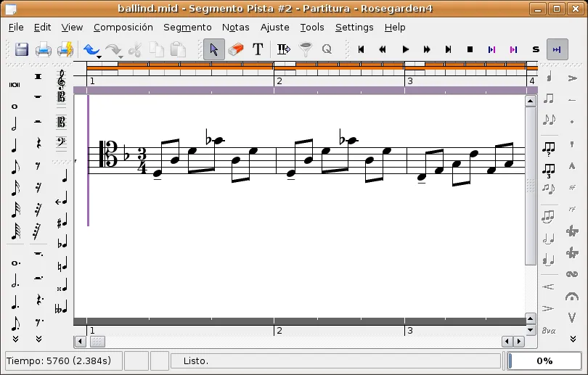Viewport: 588px width, 375px height.
Task: Click bar 2 marker in top ruler
Action: [x=279, y=81]
